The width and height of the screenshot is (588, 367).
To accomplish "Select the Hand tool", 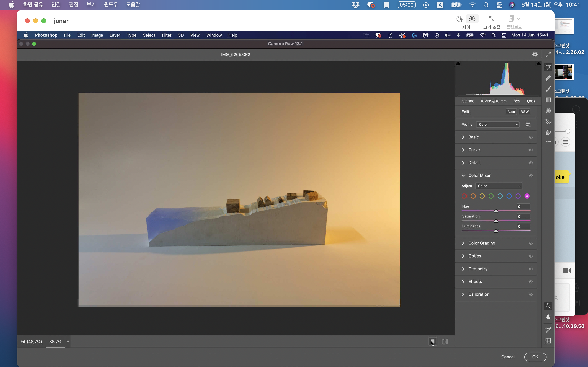I will pos(548,317).
